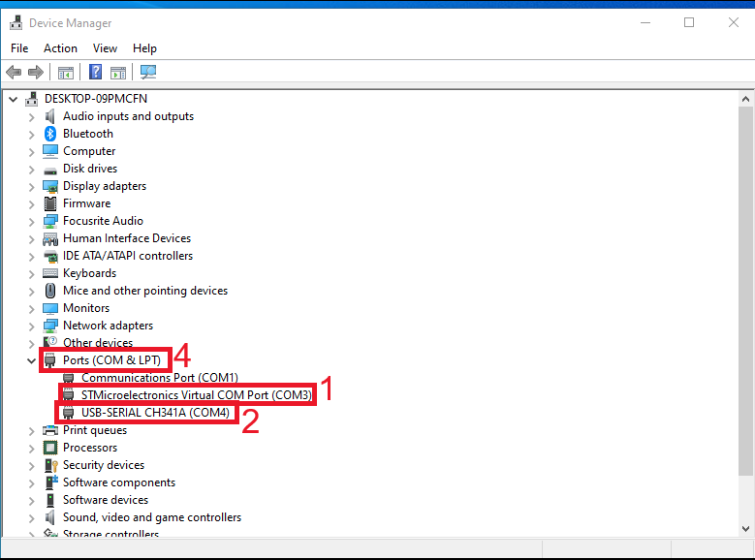Click the Focusrite Audio icon

click(50, 221)
